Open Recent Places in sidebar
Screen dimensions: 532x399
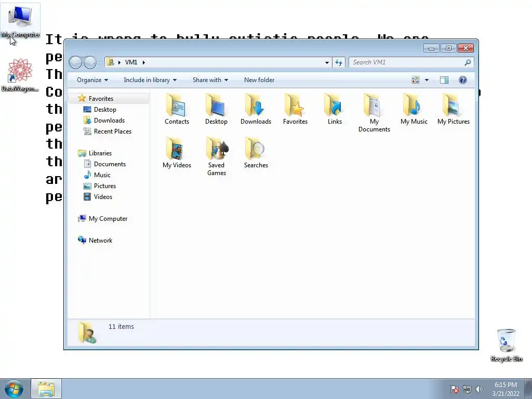(112, 131)
